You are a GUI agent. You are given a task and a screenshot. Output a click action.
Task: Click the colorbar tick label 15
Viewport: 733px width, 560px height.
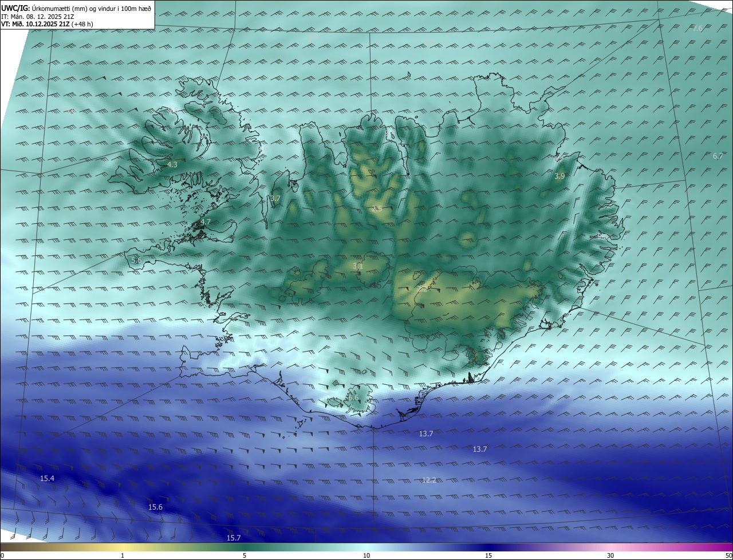click(488, 555)
